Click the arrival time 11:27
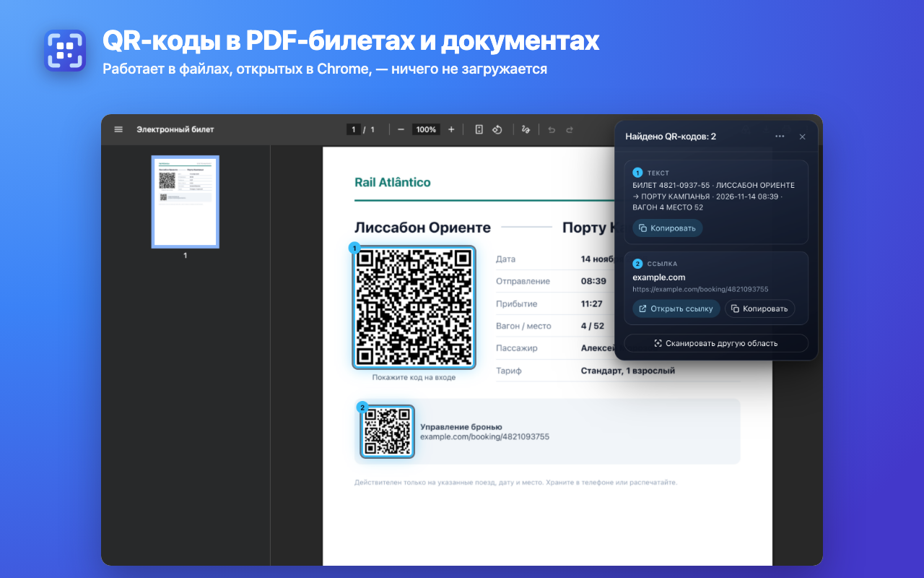Viewport: 924px width, 578px height. [592, 303]
